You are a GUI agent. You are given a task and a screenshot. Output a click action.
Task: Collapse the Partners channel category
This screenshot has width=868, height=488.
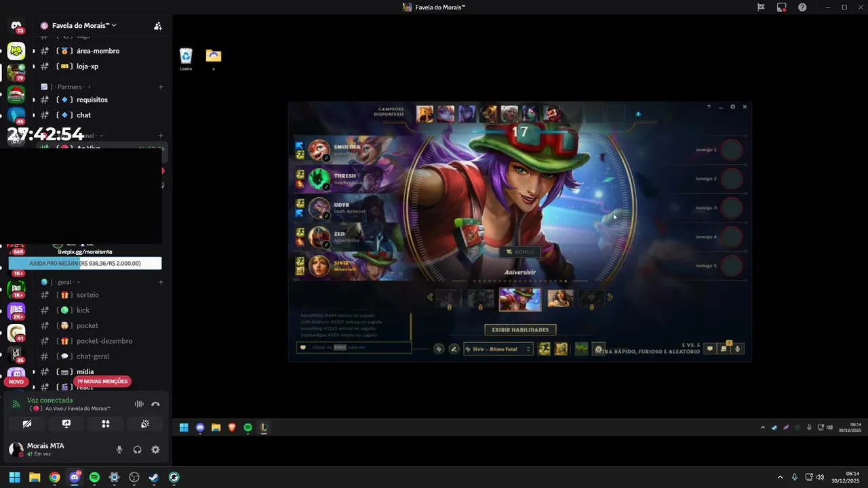[66, 87]
